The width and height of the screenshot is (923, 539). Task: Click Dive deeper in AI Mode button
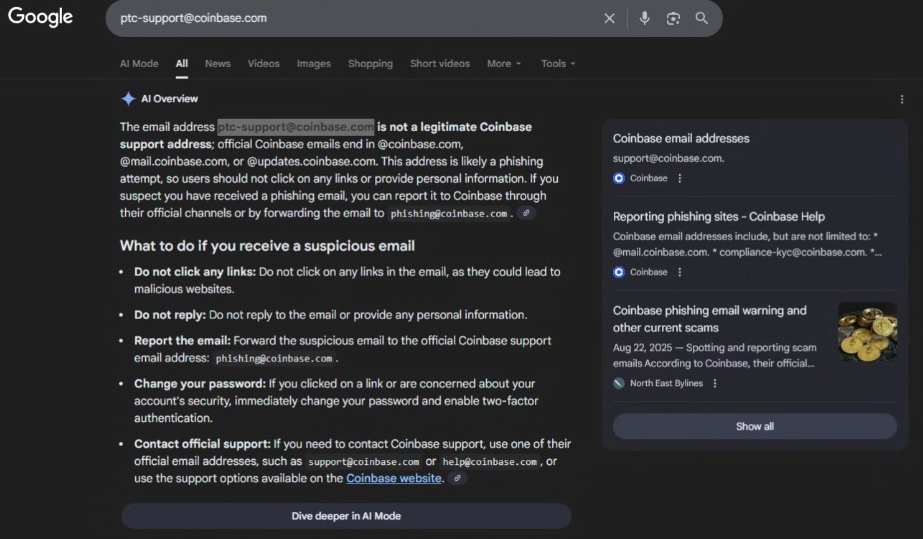click(346, 516)
